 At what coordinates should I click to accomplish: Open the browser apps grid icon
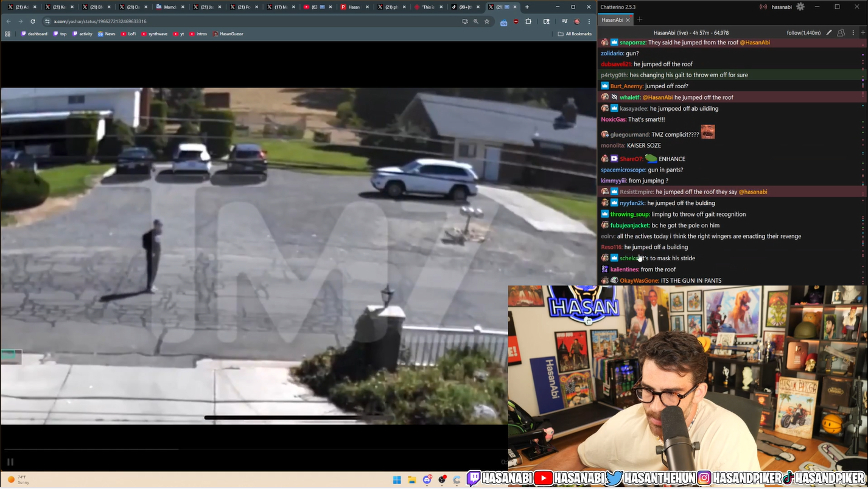point(8,34)
